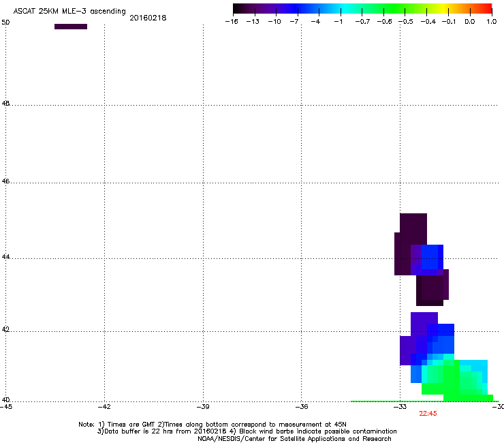Screen dimensions: 504x443
Task: Click the longitude label -36
Action: click(302, 407)
